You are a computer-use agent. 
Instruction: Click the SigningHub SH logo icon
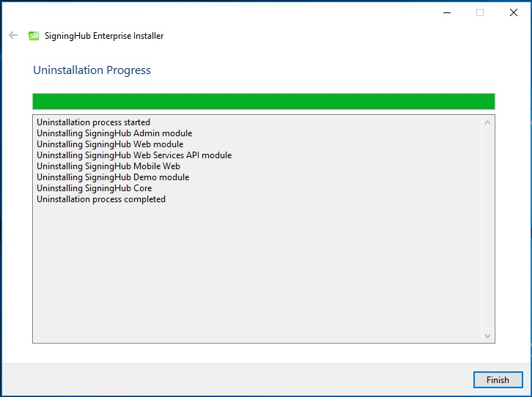[x=34, y=36]
